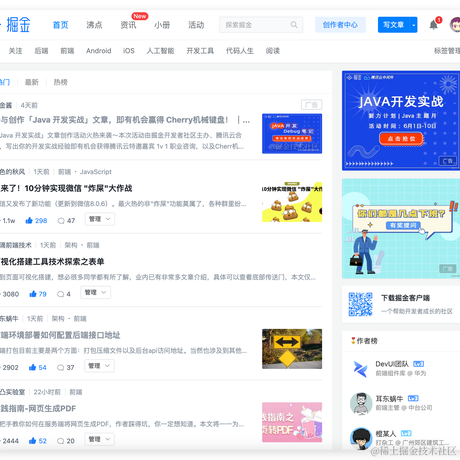
Task: Open 管理 dropdown on 表单 article
Action: [x=95, y=292]
